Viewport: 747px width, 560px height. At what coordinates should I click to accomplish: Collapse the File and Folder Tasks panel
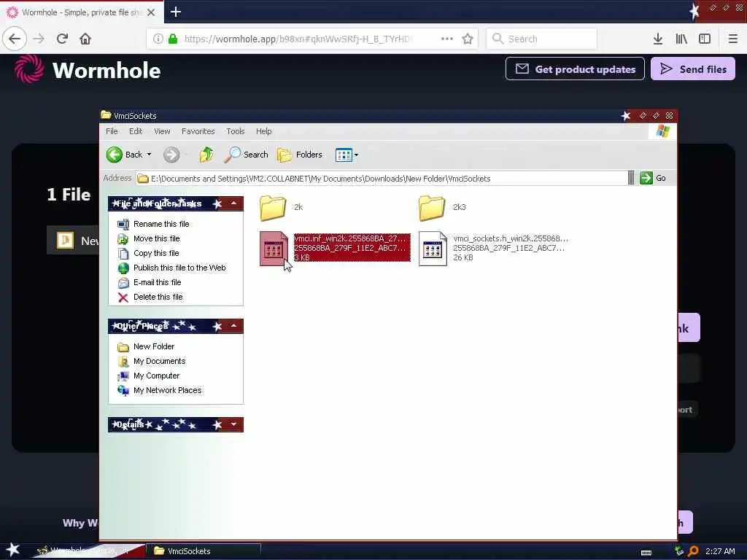(233, 203)
